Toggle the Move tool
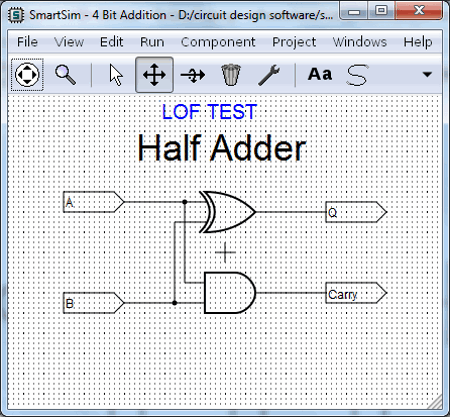 coord(154,75)
